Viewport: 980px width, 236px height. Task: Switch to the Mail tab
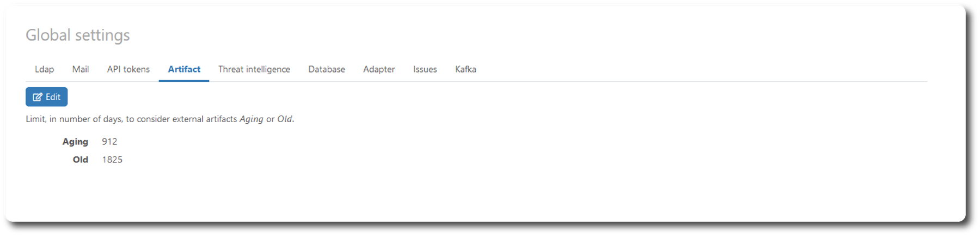pyautogui.click(x=81, y=69)
